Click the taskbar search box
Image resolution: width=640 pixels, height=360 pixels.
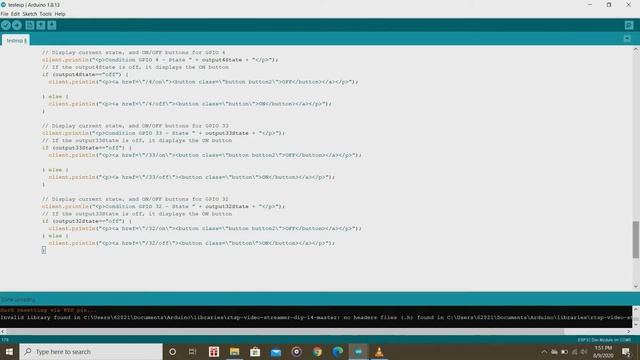point(91,351)
